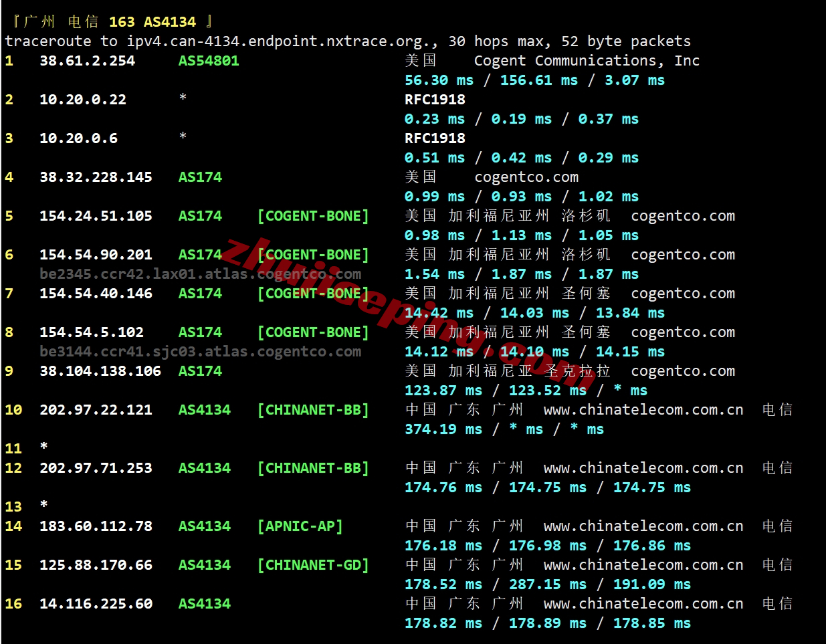The height and width of the screenshot is (644, 826).
Task: Click hop number 13 timeout row
Action: tap(25, 506)
